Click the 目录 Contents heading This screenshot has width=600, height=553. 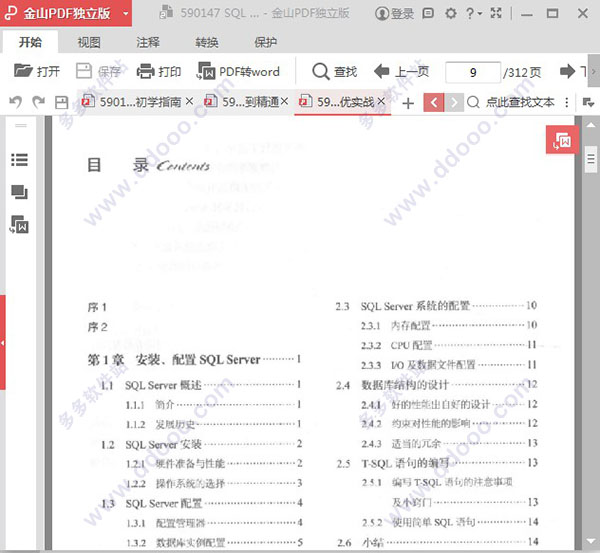pyautogui.click(x=148, y=165)
